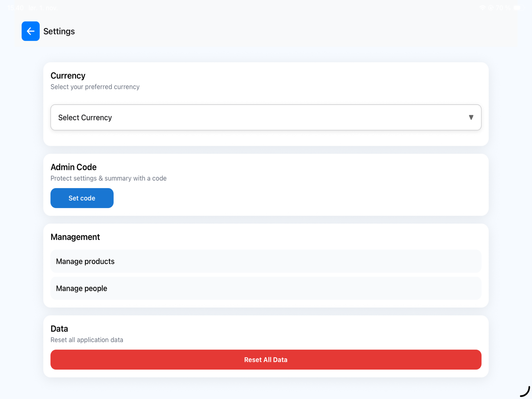Click the red Reset All Data button

(x=266, y=359)
